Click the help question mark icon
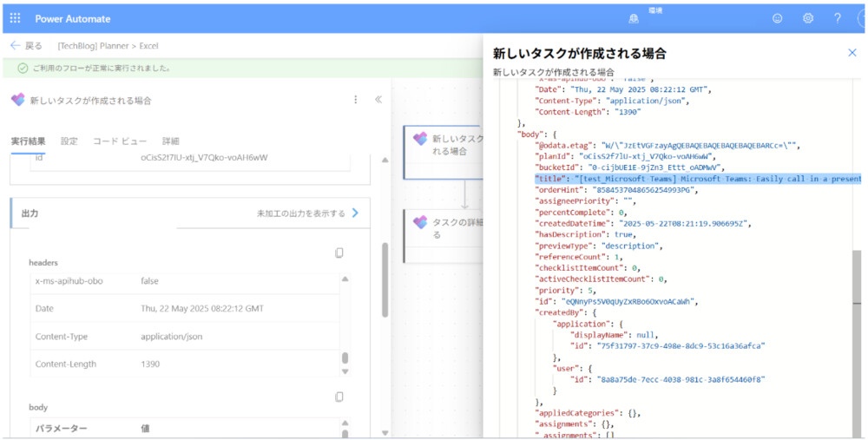868x440 pixels. point(838,18)
